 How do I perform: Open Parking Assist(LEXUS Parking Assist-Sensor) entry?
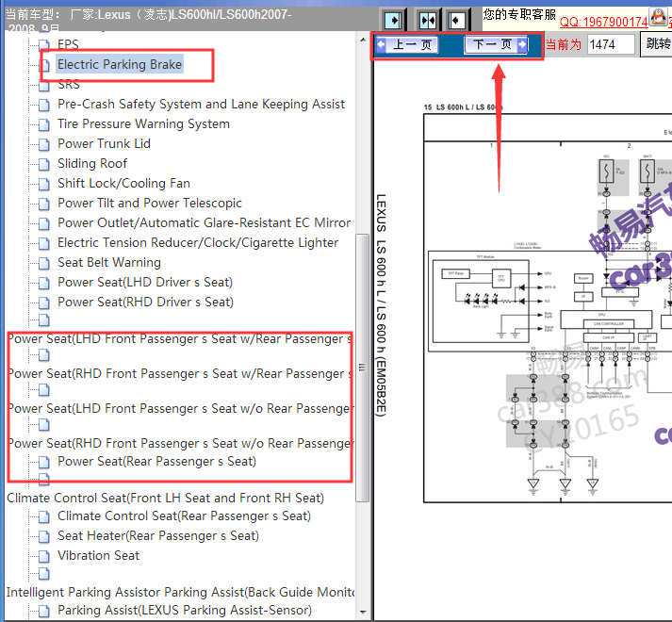point(185,610)
